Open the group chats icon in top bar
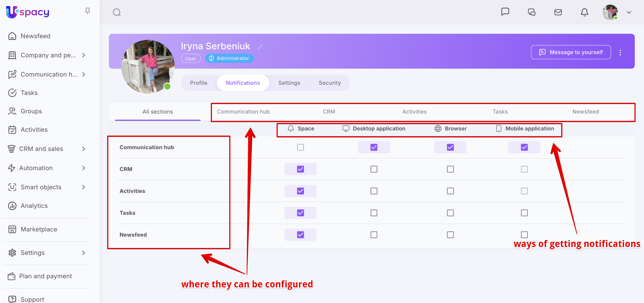The width and height of the screenshot is (644, 303). pos(531,12)
